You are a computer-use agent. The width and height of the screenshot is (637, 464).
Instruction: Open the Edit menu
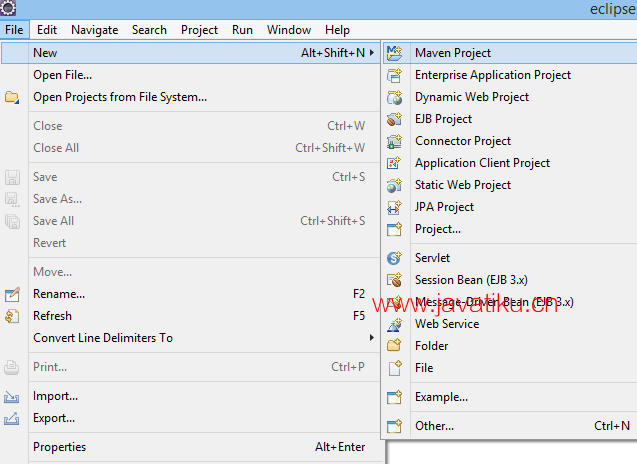[x=47, y=30]
